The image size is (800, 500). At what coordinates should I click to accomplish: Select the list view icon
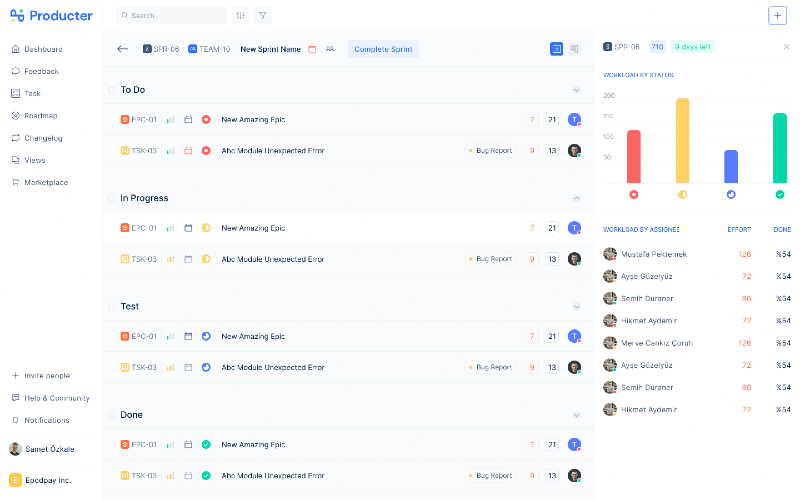556,49
